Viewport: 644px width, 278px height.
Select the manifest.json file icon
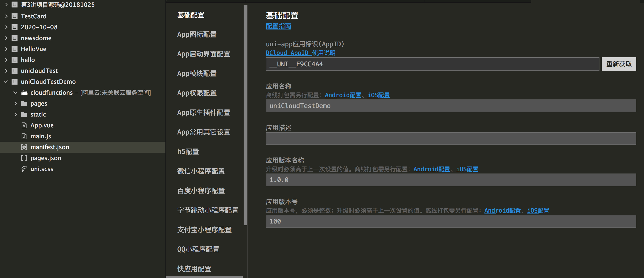coord(24,147)
